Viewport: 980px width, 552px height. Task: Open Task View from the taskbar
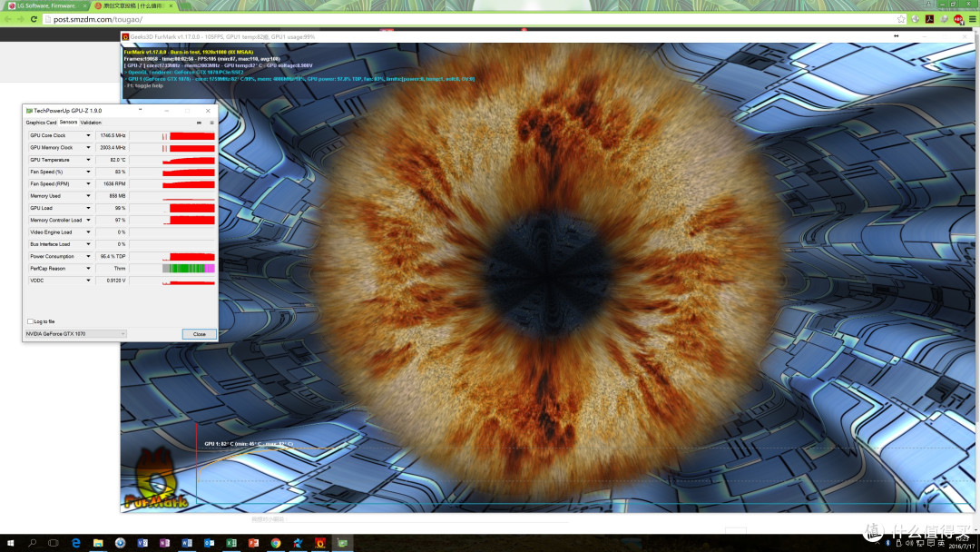pyautogui.click(x=54, y=543)
